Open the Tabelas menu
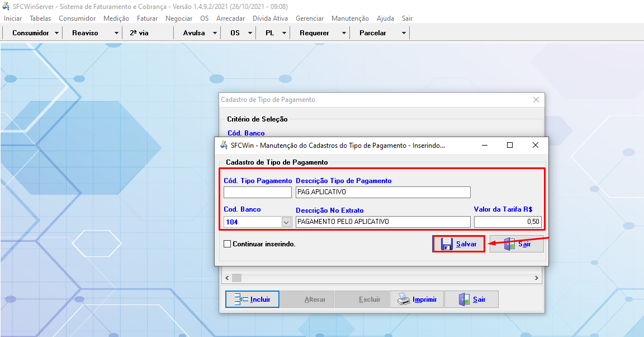Viewport: 644px width, 337px height. [x=40, y=18]
